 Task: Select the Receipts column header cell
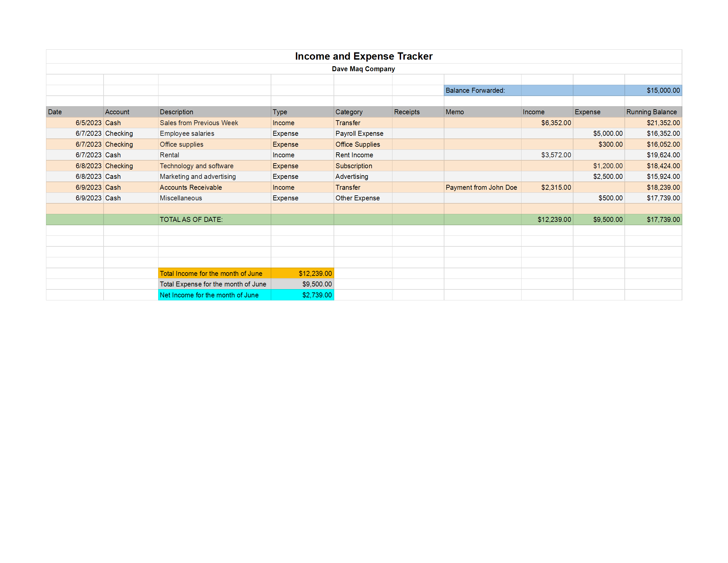(x=406, y=112)
